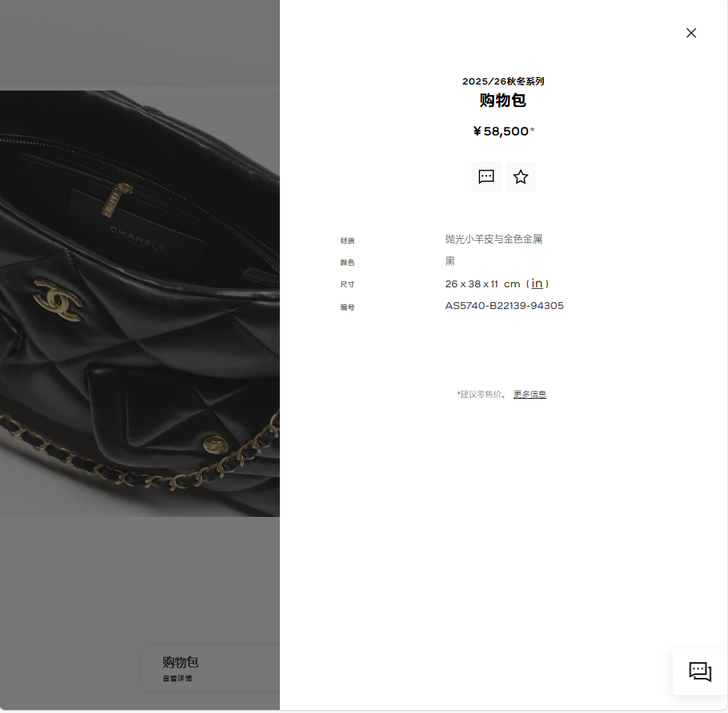Open the 更多信息 link
The height and width of the screenshot is (713, 728).
[x=530, y=394]
